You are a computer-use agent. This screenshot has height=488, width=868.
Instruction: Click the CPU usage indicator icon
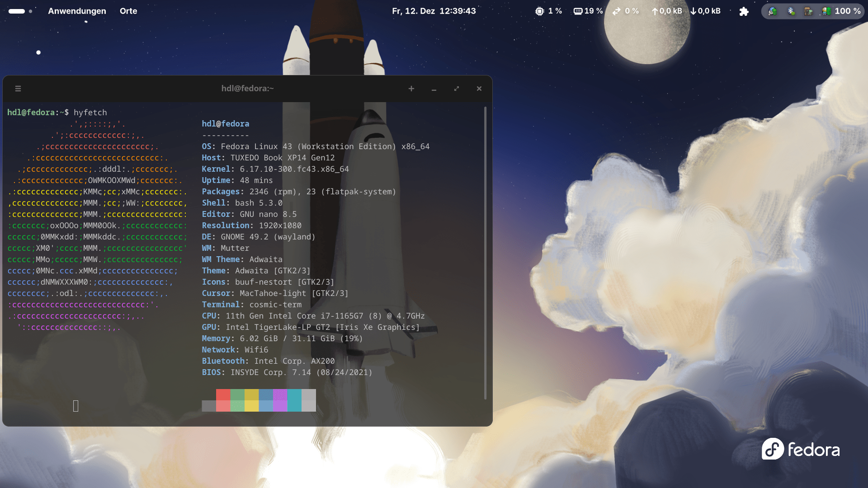pyautogui.click(x=539, y=11)
